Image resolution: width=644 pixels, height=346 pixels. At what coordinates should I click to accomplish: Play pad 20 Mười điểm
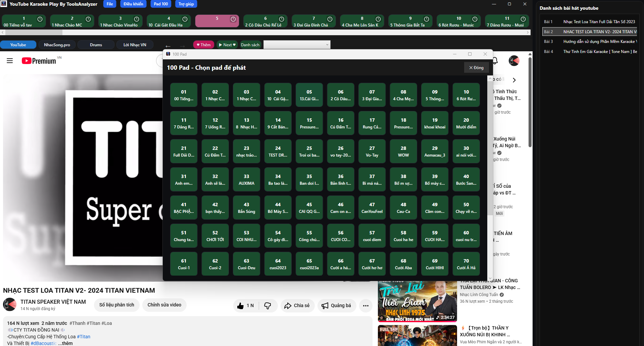(x=466, y=123)
